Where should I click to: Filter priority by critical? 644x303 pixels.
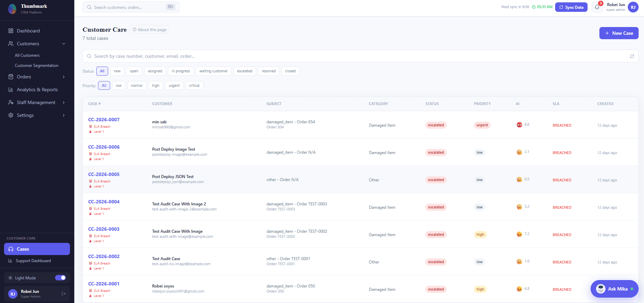[x=194, y=85]
